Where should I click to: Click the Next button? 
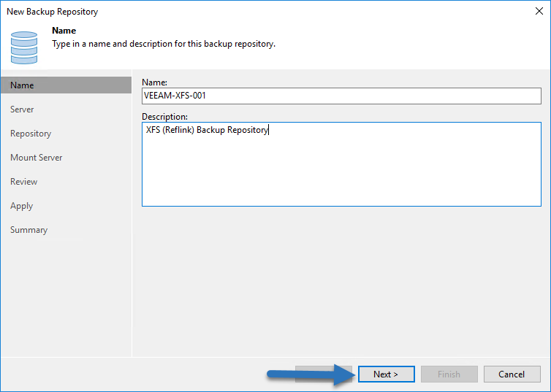386,374
